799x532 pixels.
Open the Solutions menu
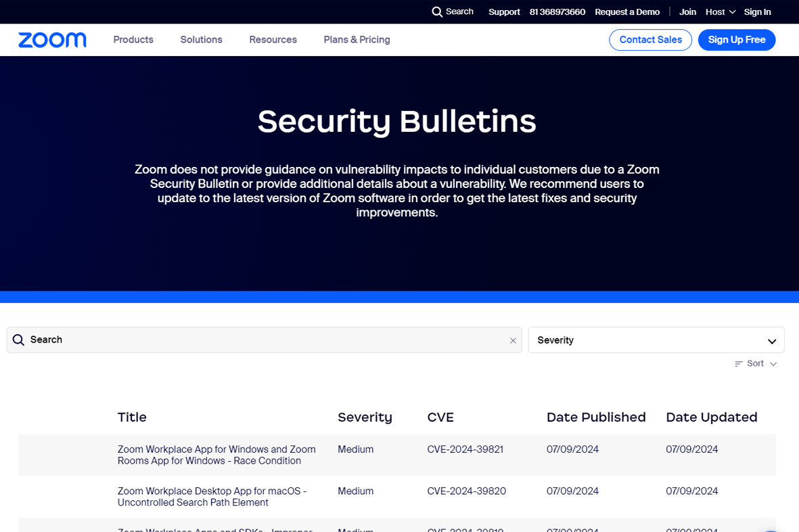[202, 40]
